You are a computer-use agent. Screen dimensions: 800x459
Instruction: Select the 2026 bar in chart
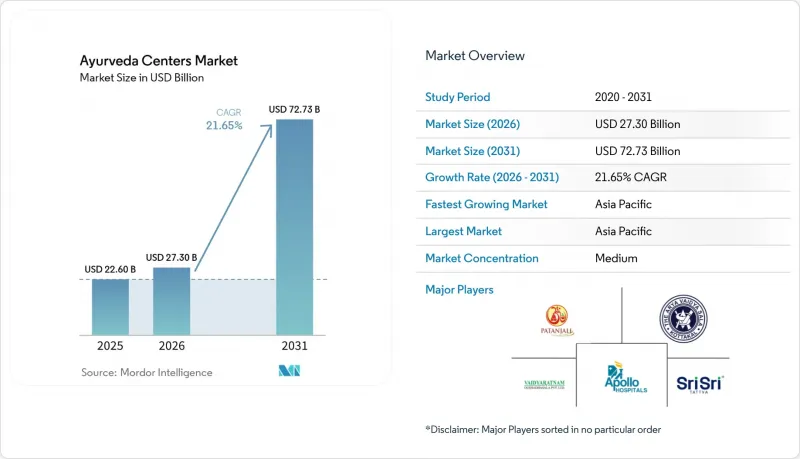(171, 301)
